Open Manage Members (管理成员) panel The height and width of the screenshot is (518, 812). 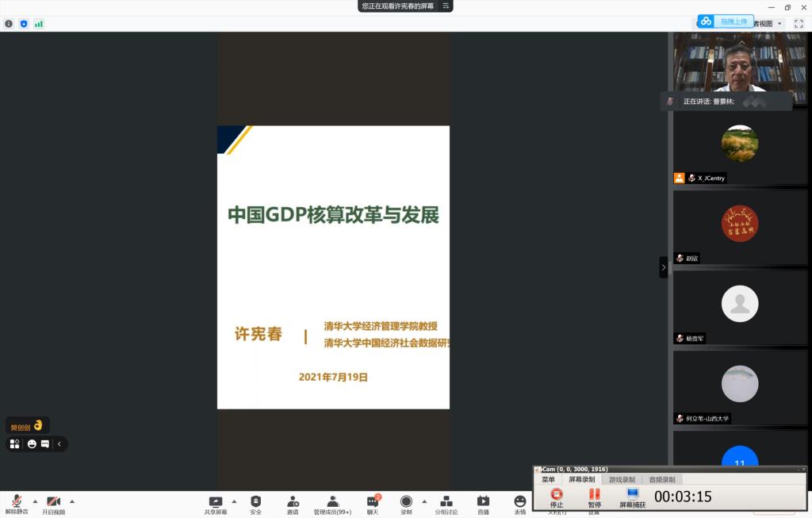pos(332,504)
